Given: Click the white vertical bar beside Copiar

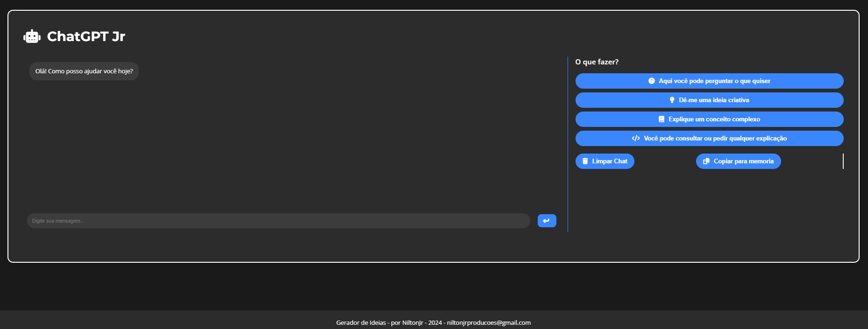Looking at the screenshot, I should [x=843, y=161].
